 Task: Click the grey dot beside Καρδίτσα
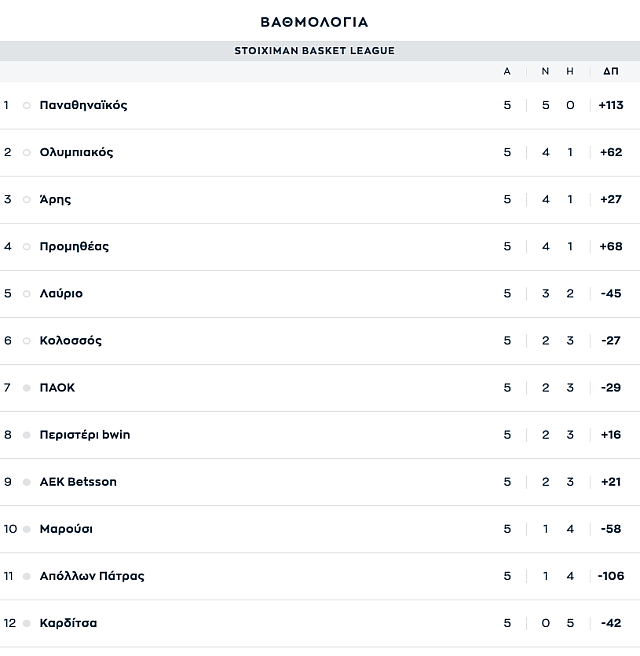pos(26,623)
